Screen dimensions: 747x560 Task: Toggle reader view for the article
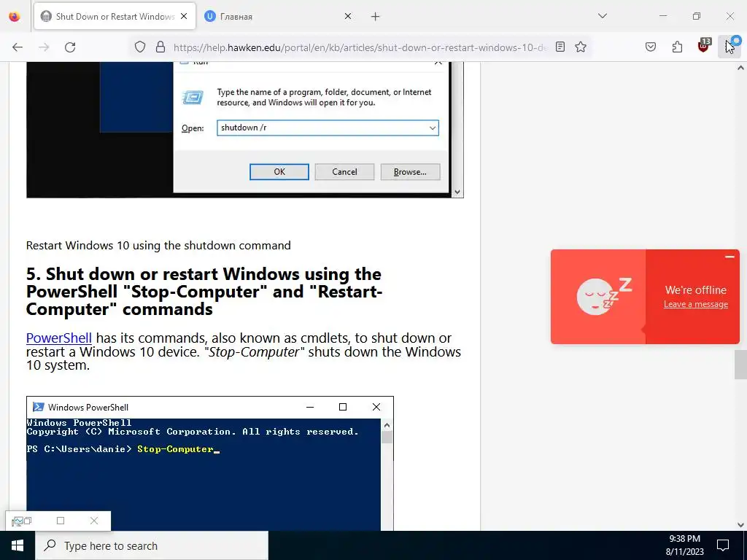(560, 47)
